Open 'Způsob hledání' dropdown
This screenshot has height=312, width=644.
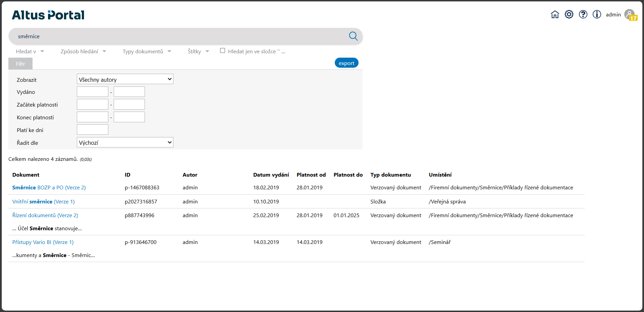(83, 51)
